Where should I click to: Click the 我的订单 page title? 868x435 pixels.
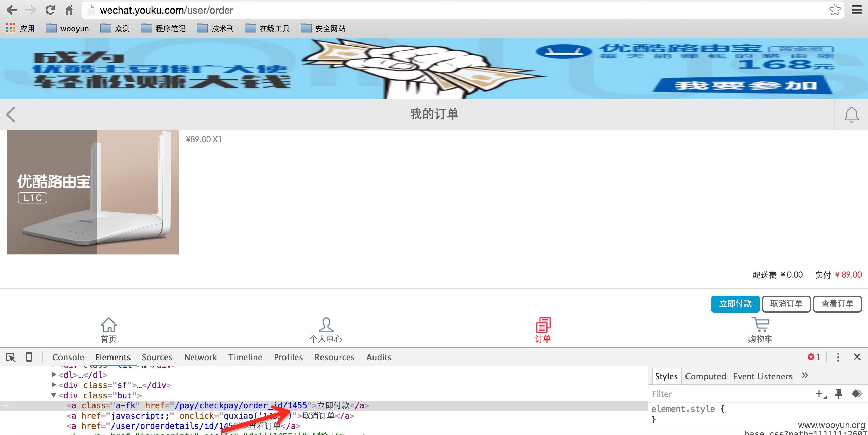pyautogui.click(x=434, y=114)
